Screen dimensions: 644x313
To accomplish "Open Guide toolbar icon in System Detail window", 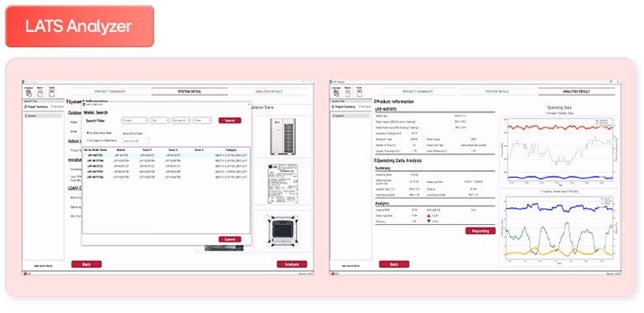I will pos(52,92).
